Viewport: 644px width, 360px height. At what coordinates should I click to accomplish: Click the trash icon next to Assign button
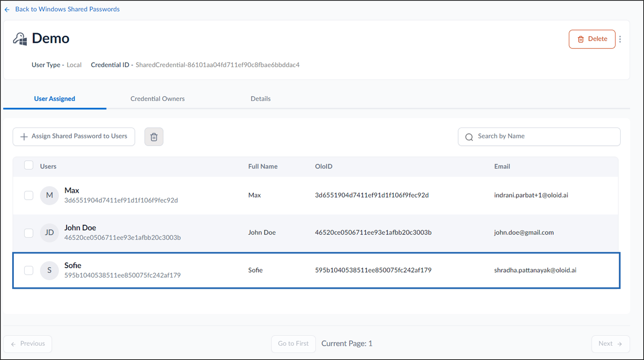[154, 137]
